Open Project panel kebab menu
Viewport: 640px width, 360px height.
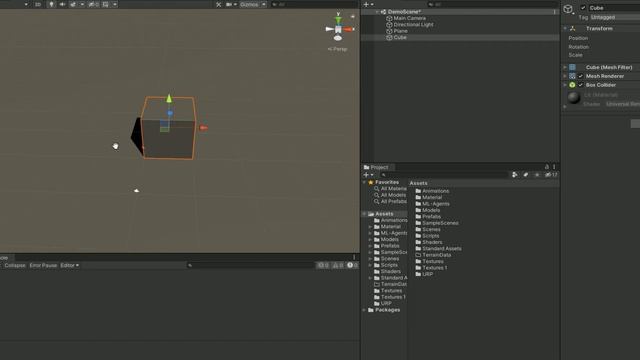[x=554, y=167]
